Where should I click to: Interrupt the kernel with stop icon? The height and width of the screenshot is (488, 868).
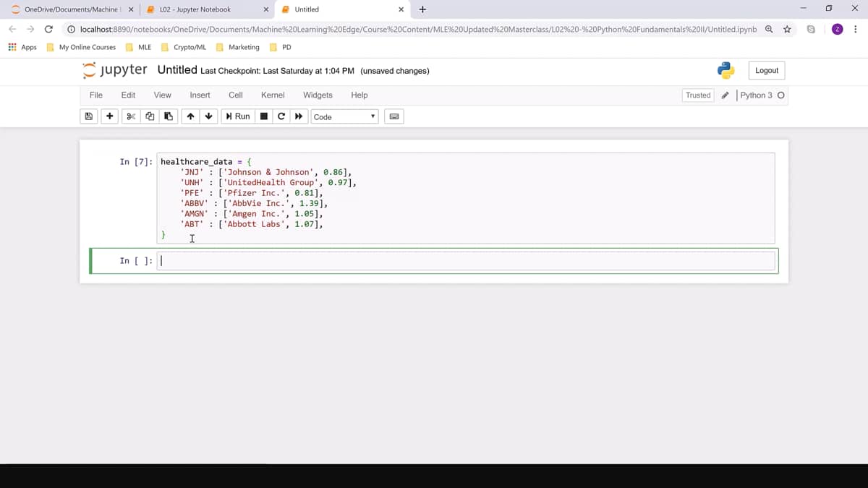264,116
